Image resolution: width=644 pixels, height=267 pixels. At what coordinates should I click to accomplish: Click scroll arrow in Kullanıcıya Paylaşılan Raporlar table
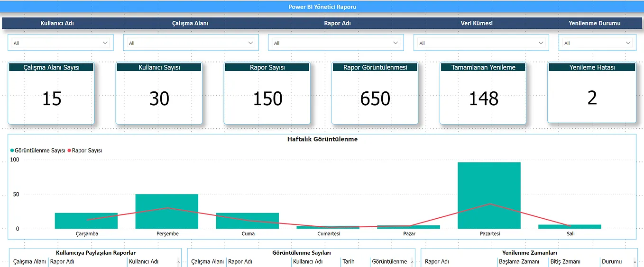point(178,262)
